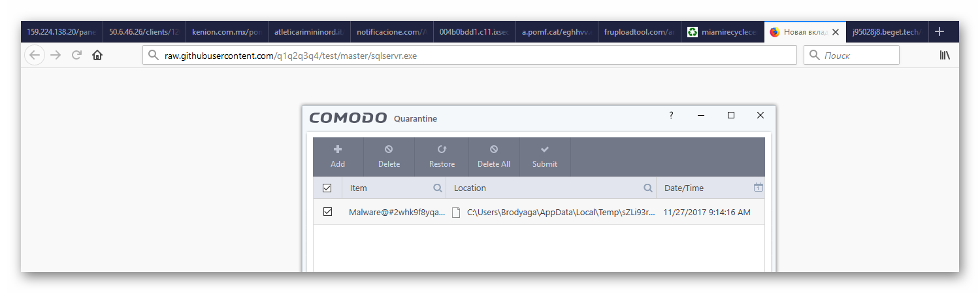Click the magnifier icon in address bar
This screenshot has width=980, height=293.
[154, 56]
